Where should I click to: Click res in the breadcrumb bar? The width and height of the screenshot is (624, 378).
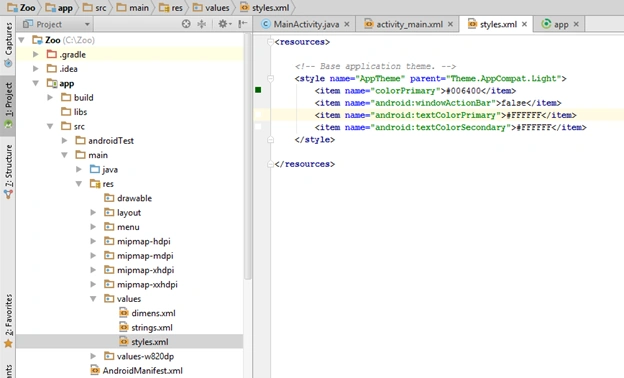pos(171,8)
